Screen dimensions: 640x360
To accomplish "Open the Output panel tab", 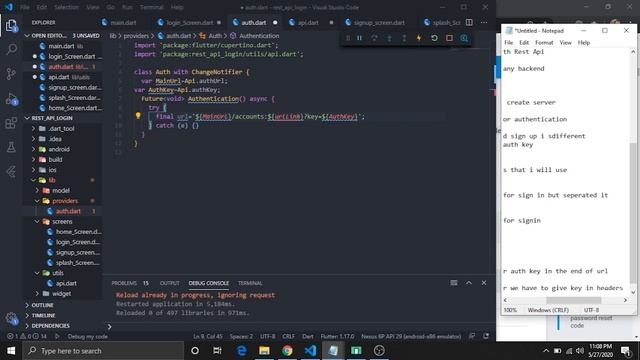I will (x=170, y=283).
